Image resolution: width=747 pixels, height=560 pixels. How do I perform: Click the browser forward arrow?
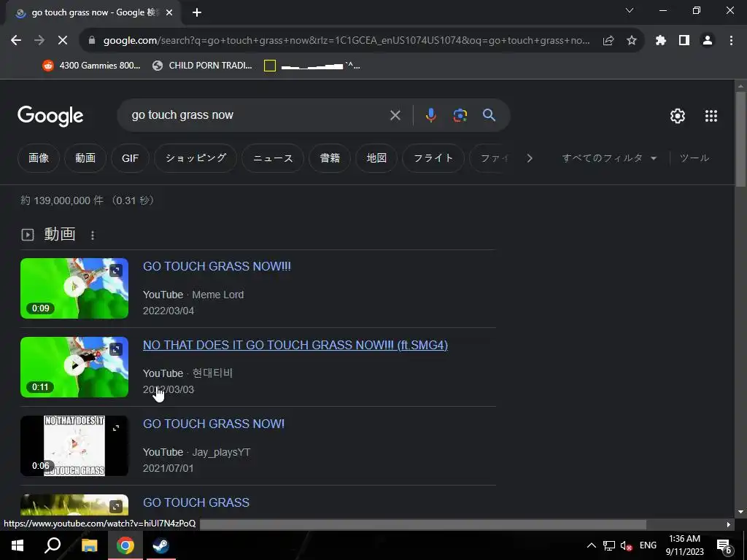(39, 41)
